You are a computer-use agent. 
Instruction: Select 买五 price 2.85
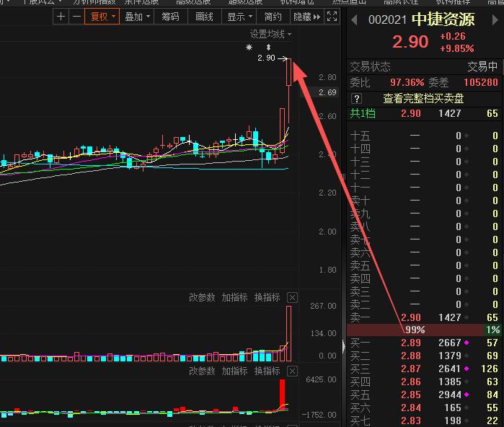tap(411, 395)
